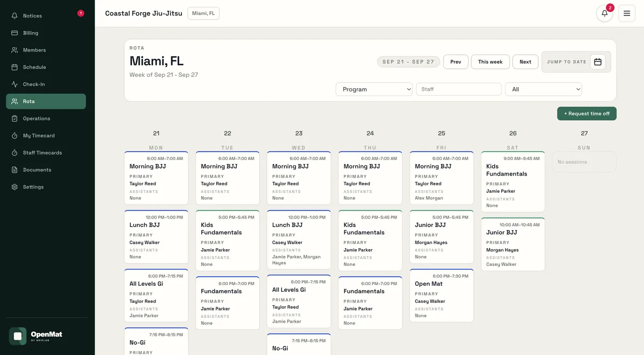
Task: Click the Staff Timecards stopwatch icon
Action: point(14,153)
